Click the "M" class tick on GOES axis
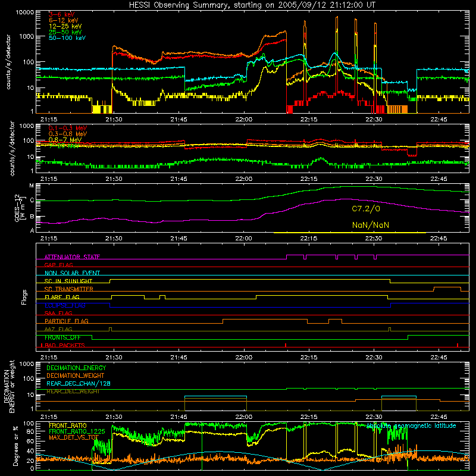 tap(32, 186)
